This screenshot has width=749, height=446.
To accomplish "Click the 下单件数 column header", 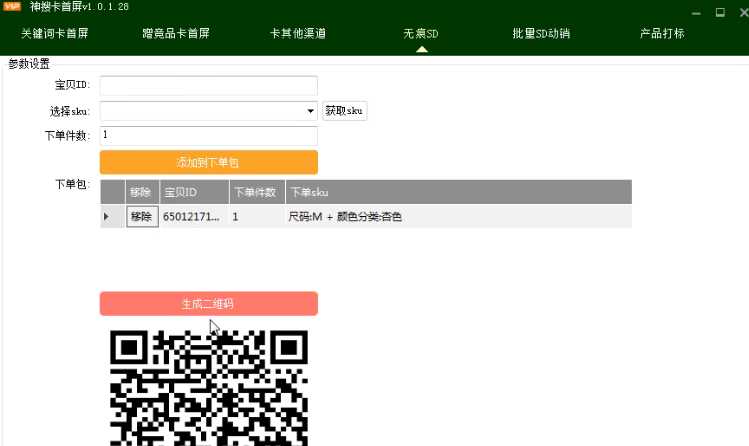I will 257,192.
